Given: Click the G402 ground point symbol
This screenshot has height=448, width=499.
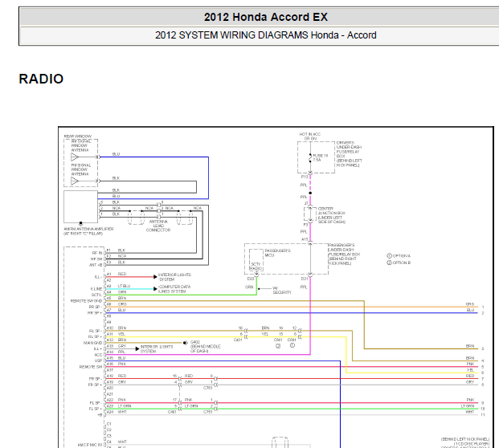Looking at the screenshot, I should coord(185,343).
